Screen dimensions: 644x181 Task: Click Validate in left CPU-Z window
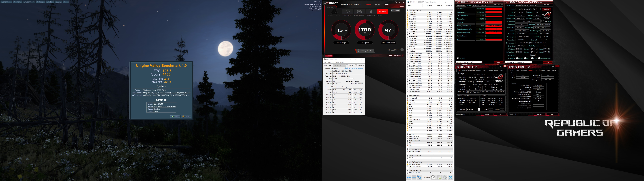[x=487, y=114]
